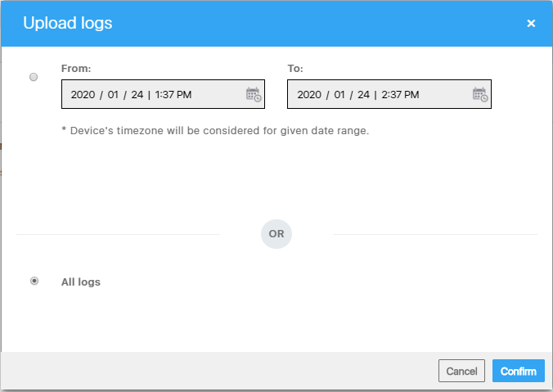Click the month 01 in To field
The width and height of the screenshot is (553, 392).
click(x=339, y=95)
